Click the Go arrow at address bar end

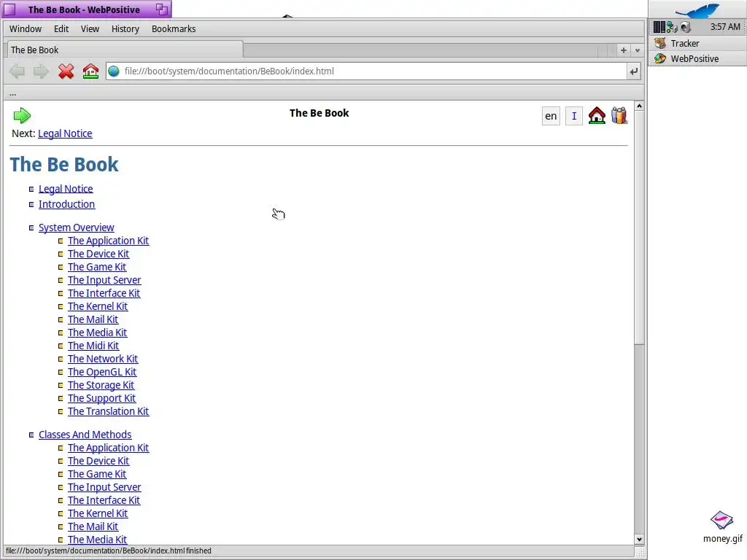coord(634,71)
